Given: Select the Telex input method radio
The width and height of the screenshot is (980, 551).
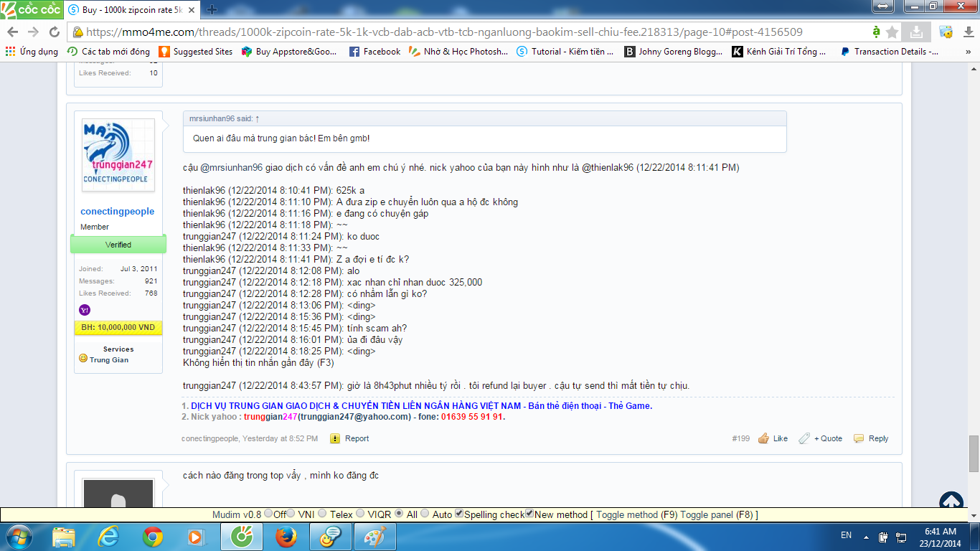Looking at the screenshot, I should click(323, 514).
